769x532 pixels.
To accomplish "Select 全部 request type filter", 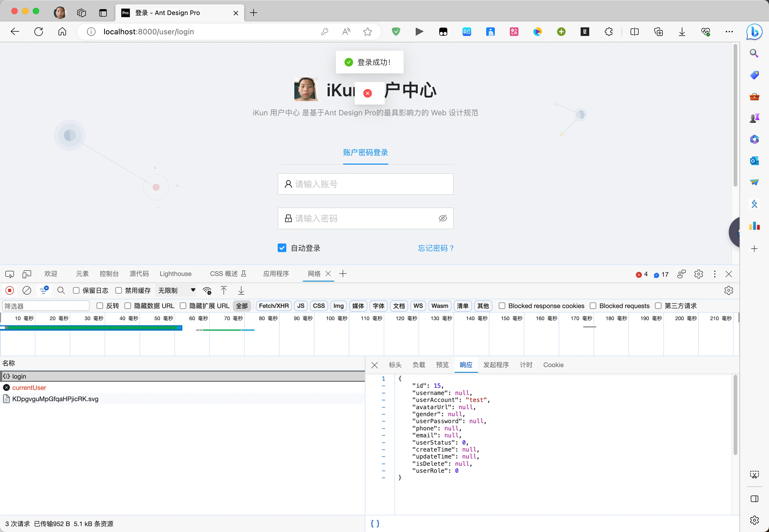I will click(x=242, y=306).
